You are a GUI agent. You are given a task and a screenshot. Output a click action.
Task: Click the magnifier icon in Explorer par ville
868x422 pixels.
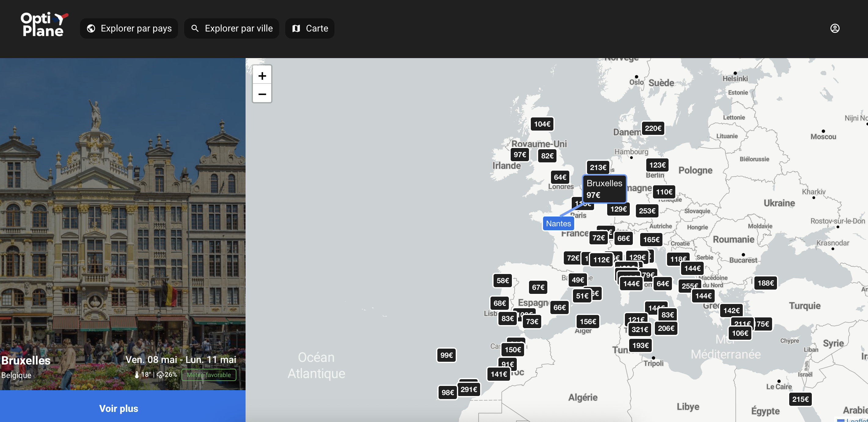click(195, 28)
